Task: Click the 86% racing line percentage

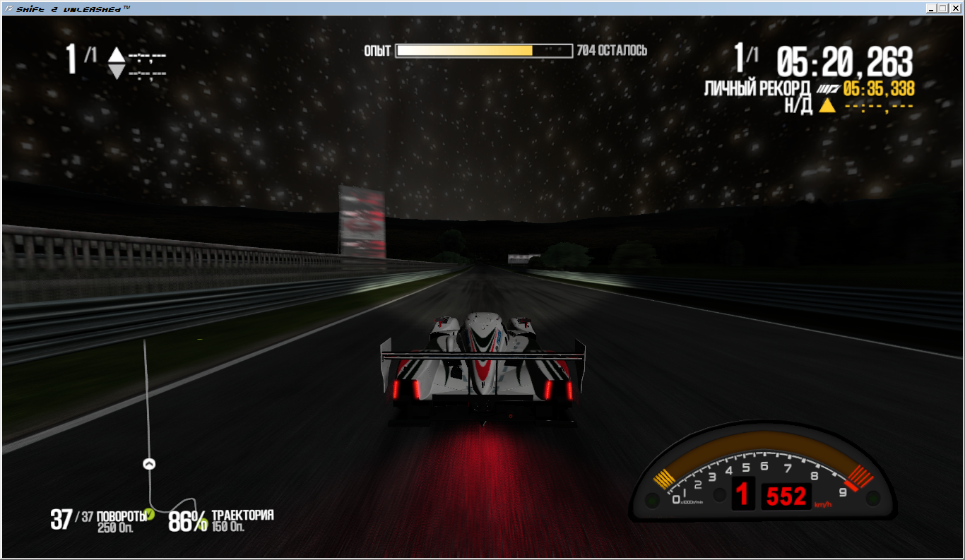Action: click(x=188, y=521)
